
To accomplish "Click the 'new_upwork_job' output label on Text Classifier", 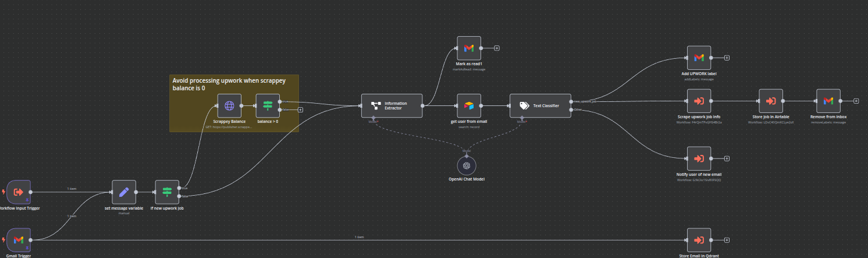I will click(x=585, y=101).
